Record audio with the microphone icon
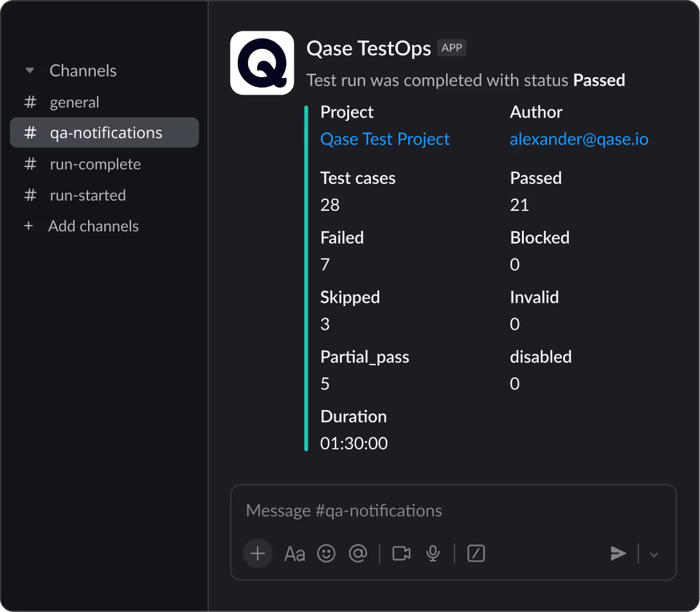This screenshot has height=612, width=700. tap(433, 553)
